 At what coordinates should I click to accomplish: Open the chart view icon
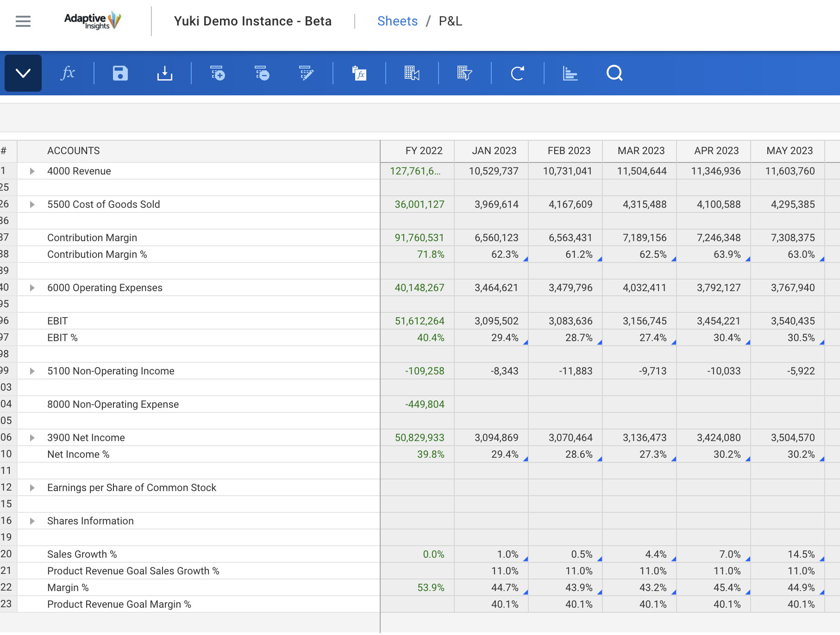coord(570,73)
